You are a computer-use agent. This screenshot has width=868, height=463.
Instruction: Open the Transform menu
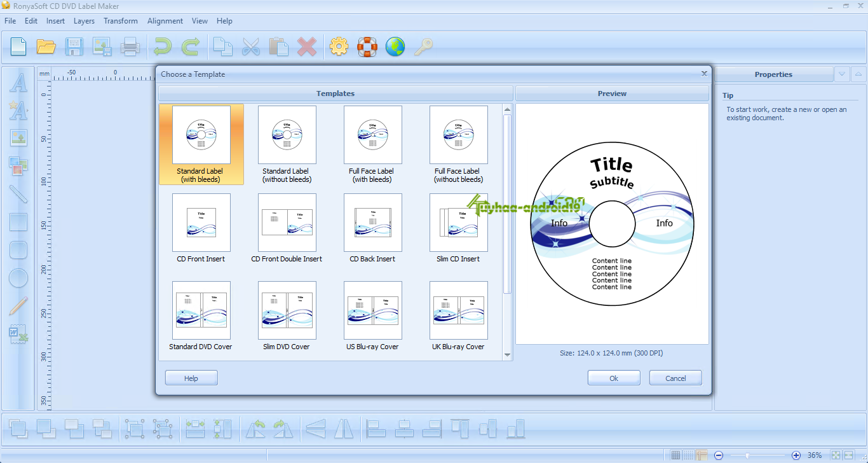coord(121,21)
